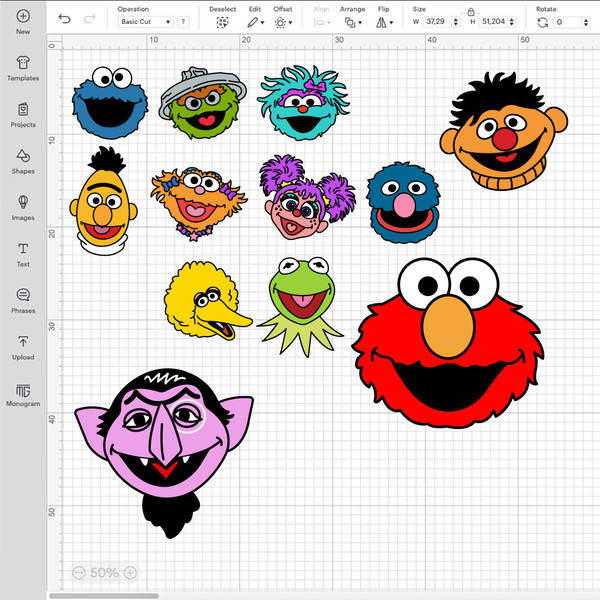Click the Height size input field
This screenshot has height=600, width=600.
(x=493, y=22)
